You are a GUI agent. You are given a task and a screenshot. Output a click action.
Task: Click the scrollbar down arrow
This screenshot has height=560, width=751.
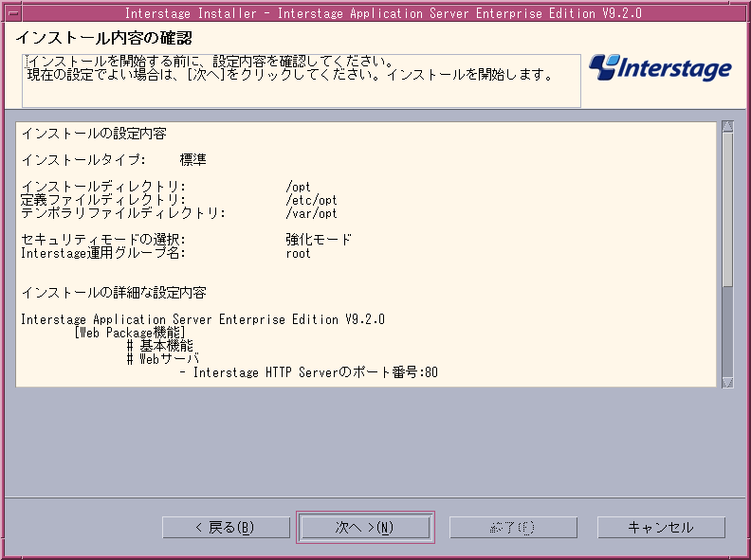(727, 382)
